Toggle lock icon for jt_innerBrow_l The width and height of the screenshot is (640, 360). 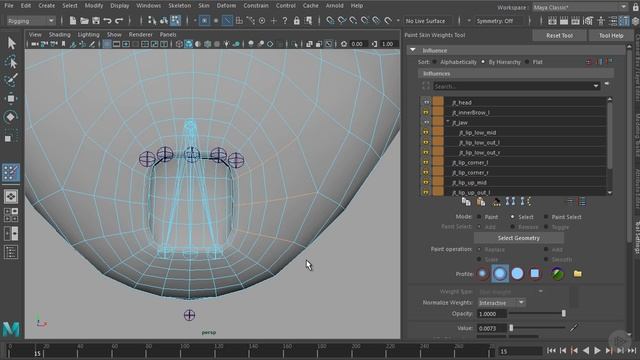(426, 112)
